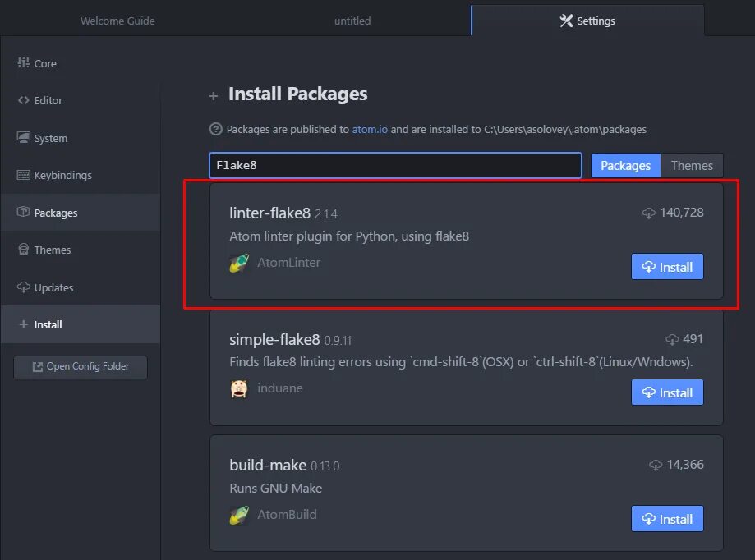Install the build-make package
Viewport: 755px width, 560px height.
pos(667,519)
